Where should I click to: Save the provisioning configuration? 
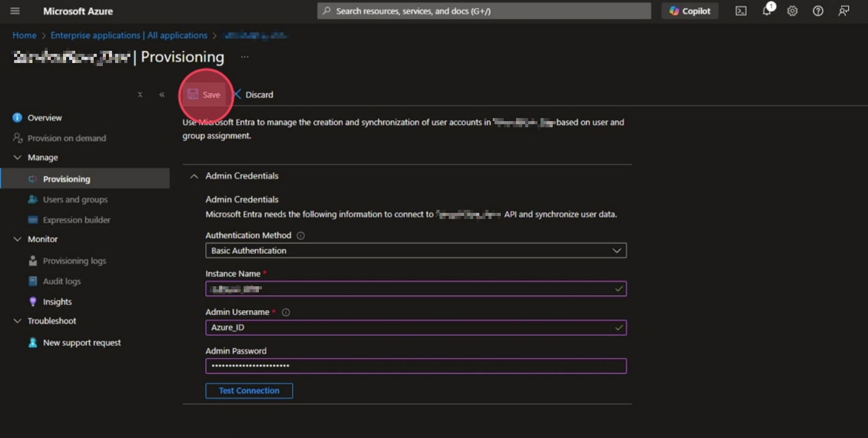coord(204,94)
